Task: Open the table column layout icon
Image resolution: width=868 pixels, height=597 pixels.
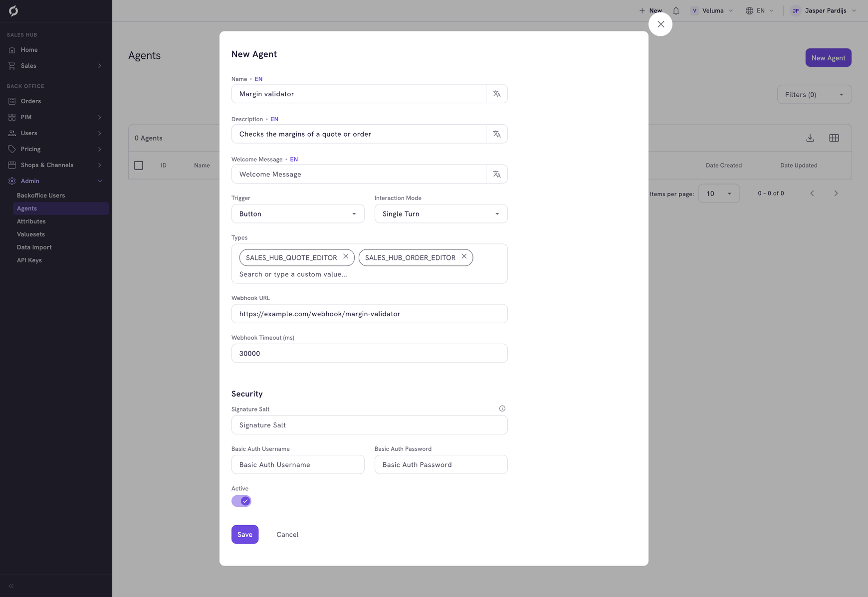Action: pos(834,138)
